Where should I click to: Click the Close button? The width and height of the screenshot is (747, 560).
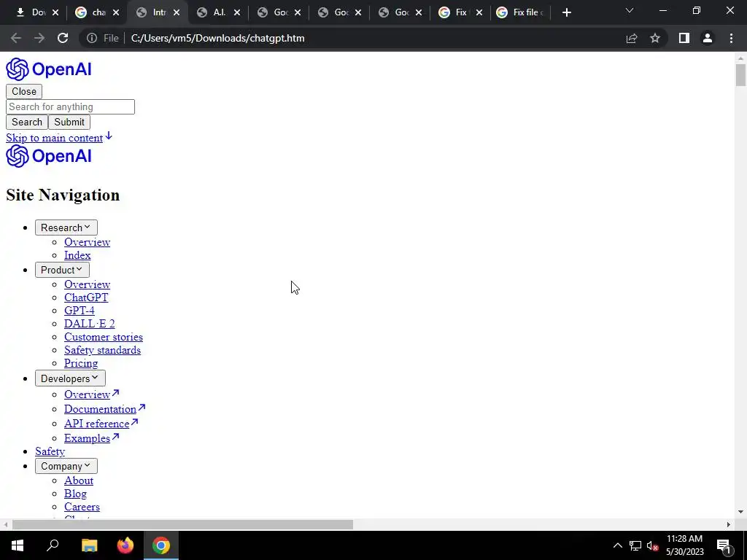pos(24,91)
